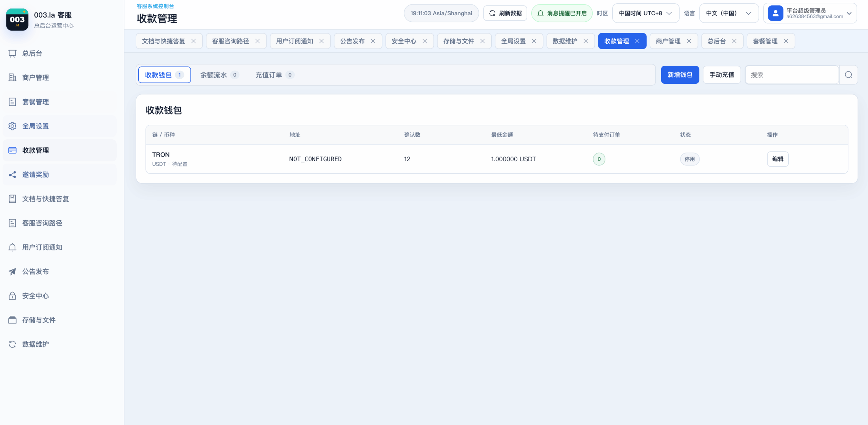
Task: Open the 中文（中国）language dropdown
Action: [729, 13]
